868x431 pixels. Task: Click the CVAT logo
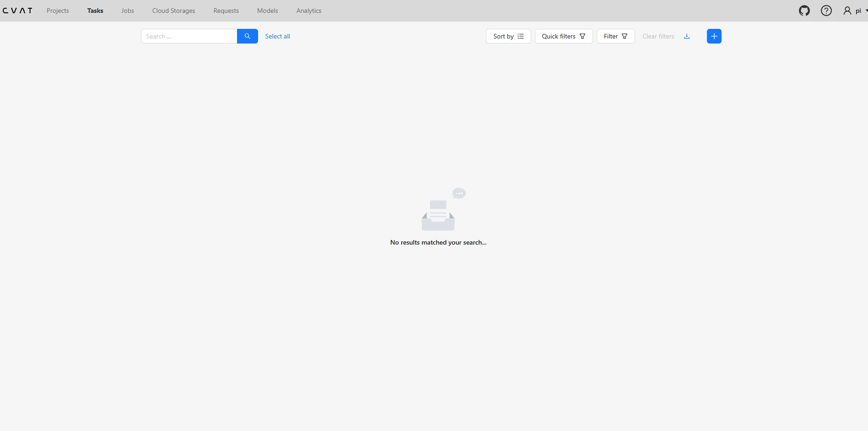point(17,11)
